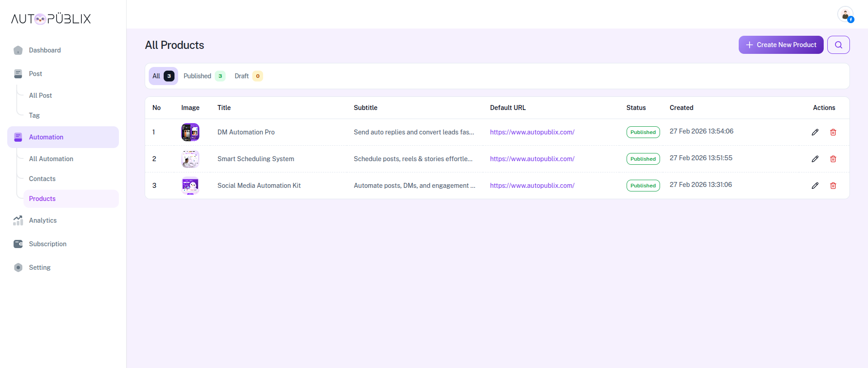Edit the Smart Scheduling System product
This screenshot has height=368, width=868.
coord(815,159)
